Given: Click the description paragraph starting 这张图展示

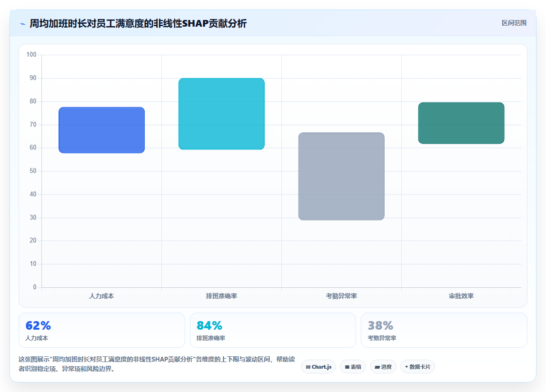Looking at the screenshot, I should pyautogui.click(x=157, y=364).
